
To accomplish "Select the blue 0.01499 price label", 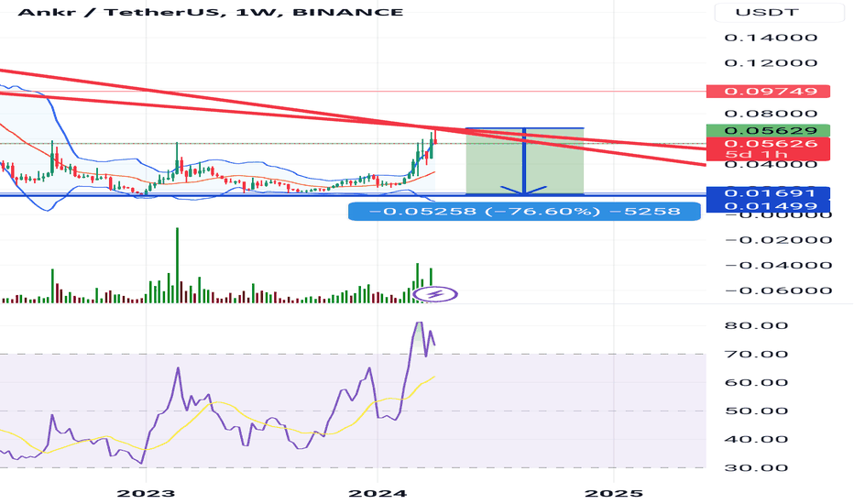I will click(768, 206).
